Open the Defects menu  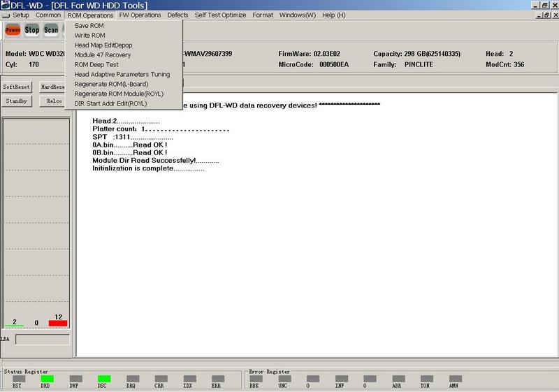177,15
